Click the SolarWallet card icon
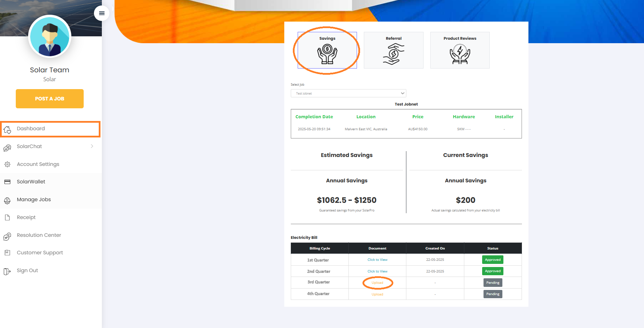This screenshot has width=644, height=328. tap(7, 182)
